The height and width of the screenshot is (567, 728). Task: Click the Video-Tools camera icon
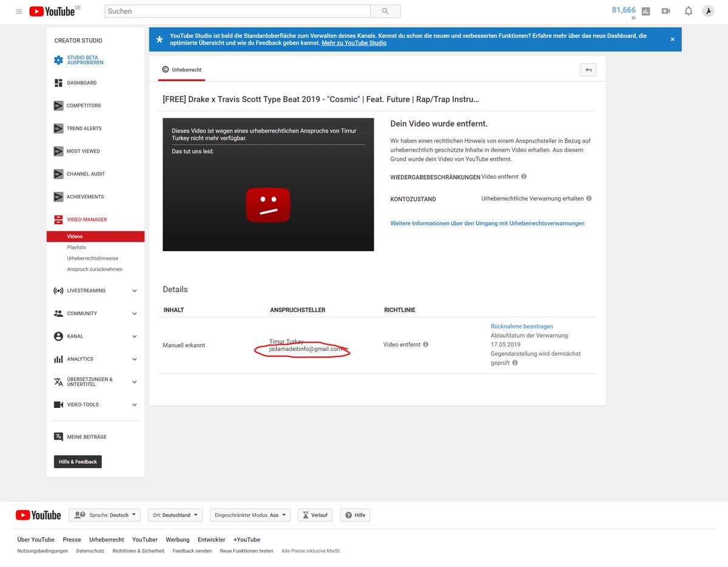58,404
